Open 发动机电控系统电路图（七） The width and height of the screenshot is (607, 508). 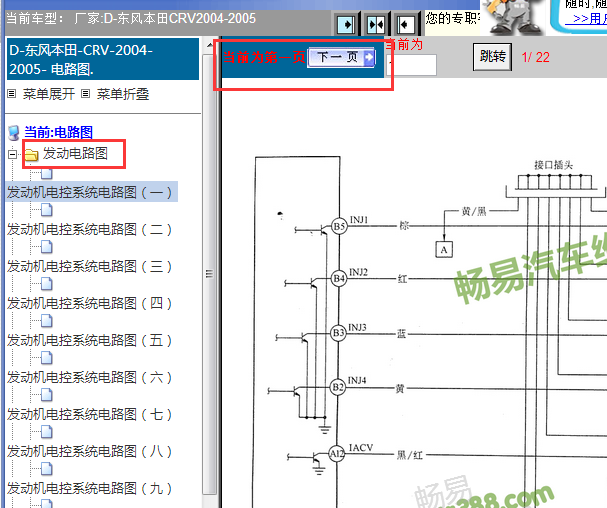point(89,414)
